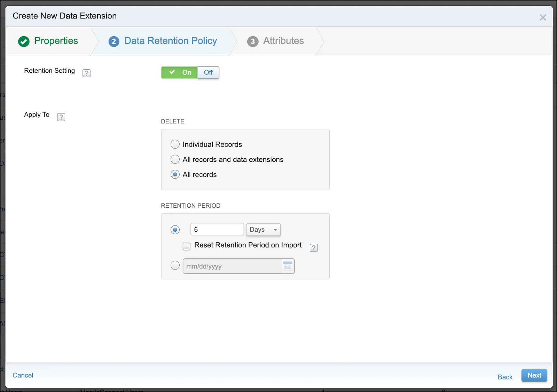Click the Next button
Viewport: 557px width, 392px height.
click(534, 375)
